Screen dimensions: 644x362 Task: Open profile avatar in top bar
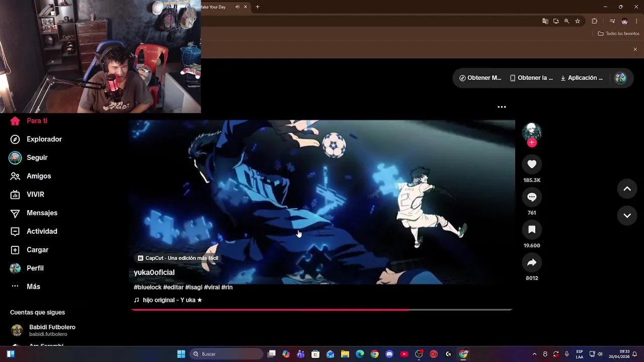621,78
